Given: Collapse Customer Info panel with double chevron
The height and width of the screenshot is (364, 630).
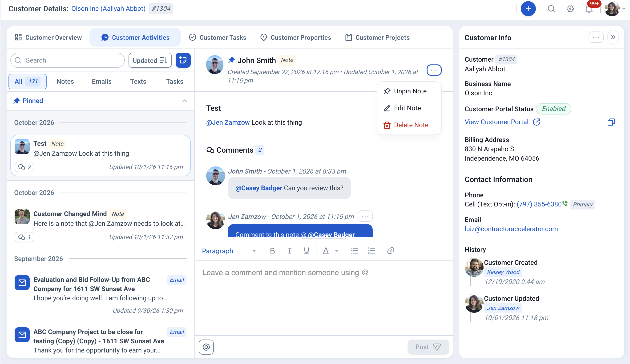Looking at the screenshot, I should (x=613, y=37).
